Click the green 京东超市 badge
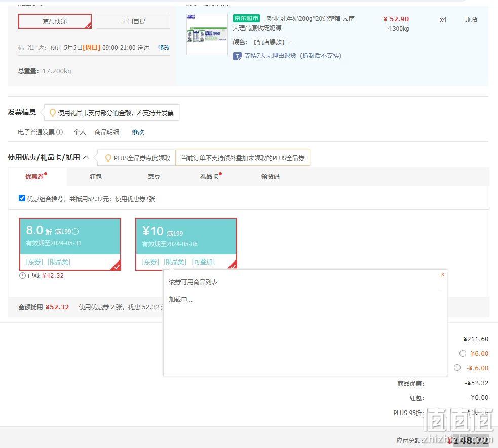The height and width of the screenshot is (448, 498). [246, 18]
